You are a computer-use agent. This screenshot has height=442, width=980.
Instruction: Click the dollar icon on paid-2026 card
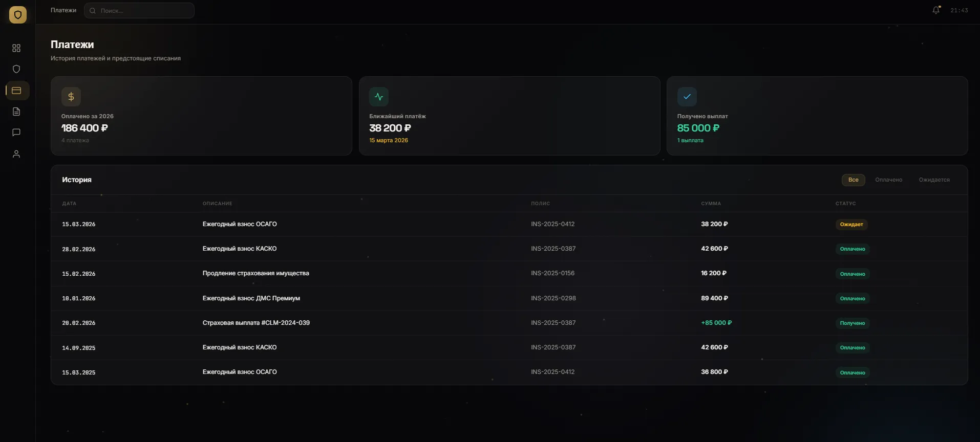click(x=71, y=97)
